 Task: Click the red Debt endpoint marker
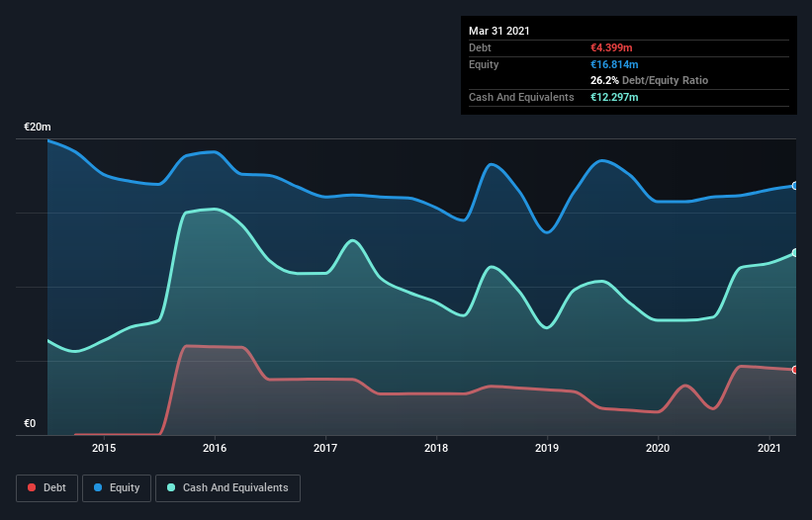795,370
